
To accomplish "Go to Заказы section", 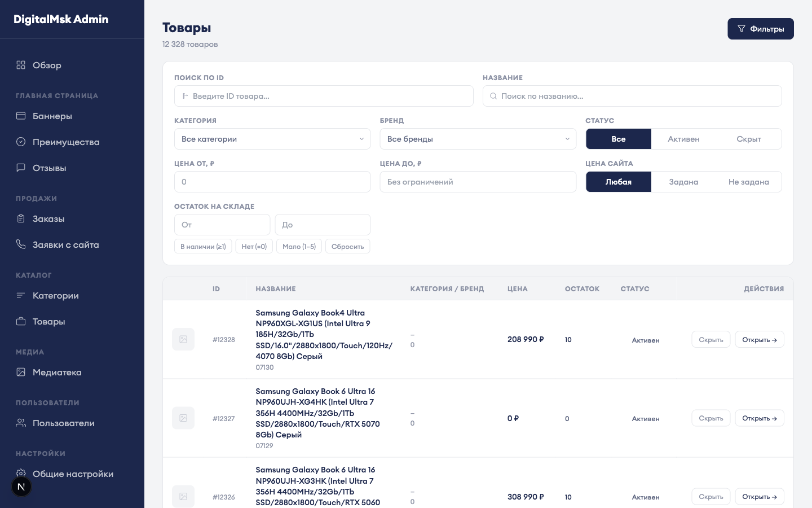I will tap(72, 218).
